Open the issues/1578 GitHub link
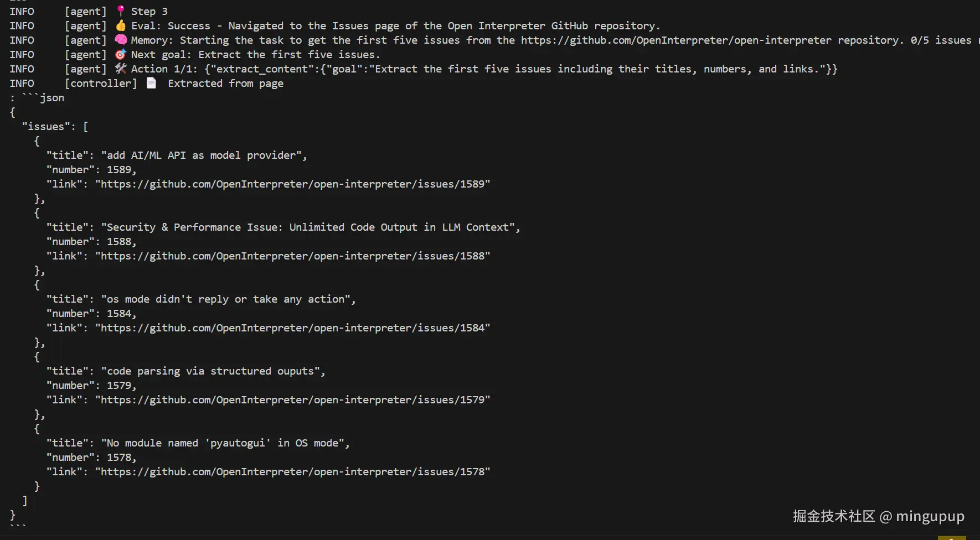The height and width of the screenshot is (540, 980). (x=292, y=472)
